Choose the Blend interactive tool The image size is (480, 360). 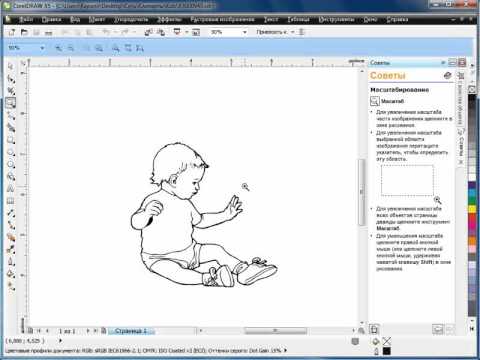coord(11,237)
